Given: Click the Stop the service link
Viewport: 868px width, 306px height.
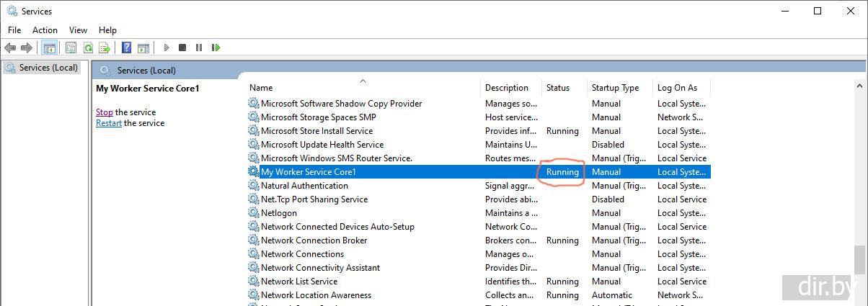Looking at the screenshot, I should click(x=105, y=112).
